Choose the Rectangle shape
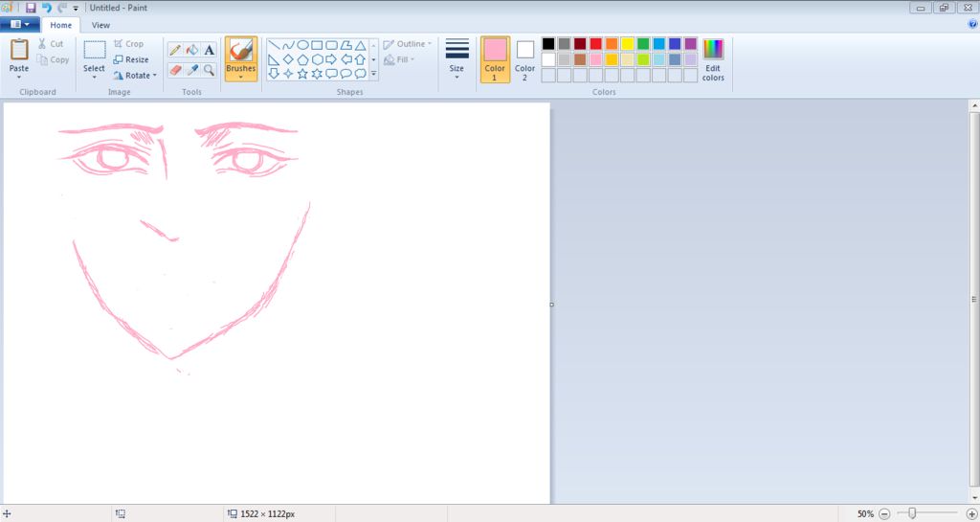The height and width of the screenshot is (522, 980). point(317,46)
